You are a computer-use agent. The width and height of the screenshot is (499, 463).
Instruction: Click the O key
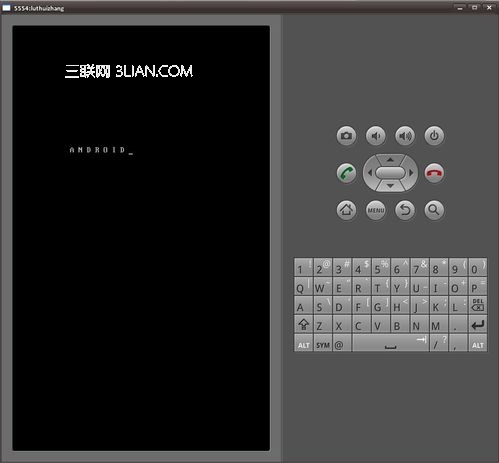click(458, 286)
